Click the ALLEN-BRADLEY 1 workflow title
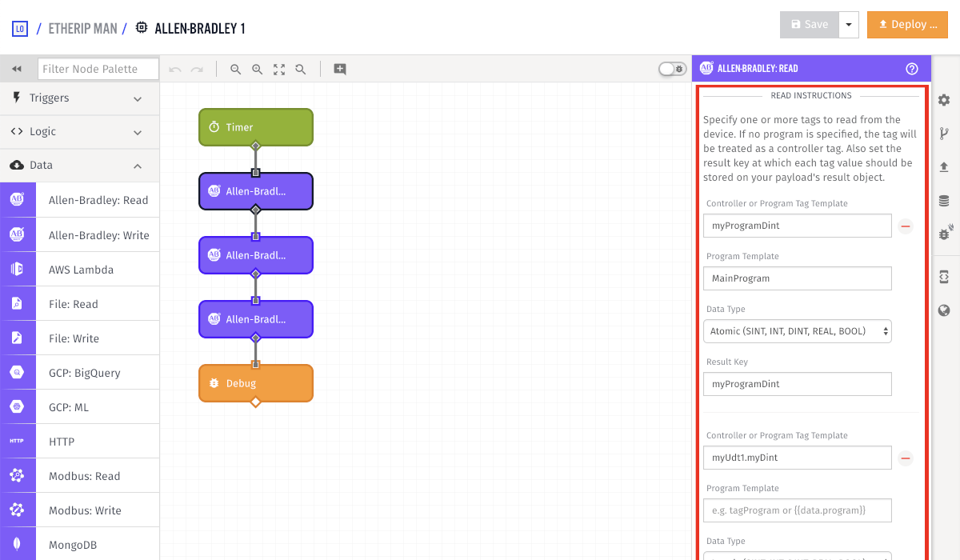960x560 pixels. tap(200, 29)
